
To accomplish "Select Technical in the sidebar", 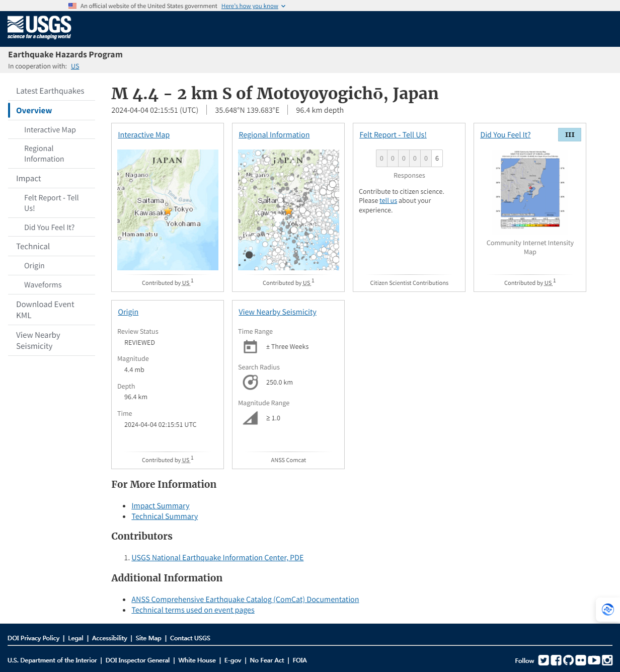I will [x=33, y=247].
